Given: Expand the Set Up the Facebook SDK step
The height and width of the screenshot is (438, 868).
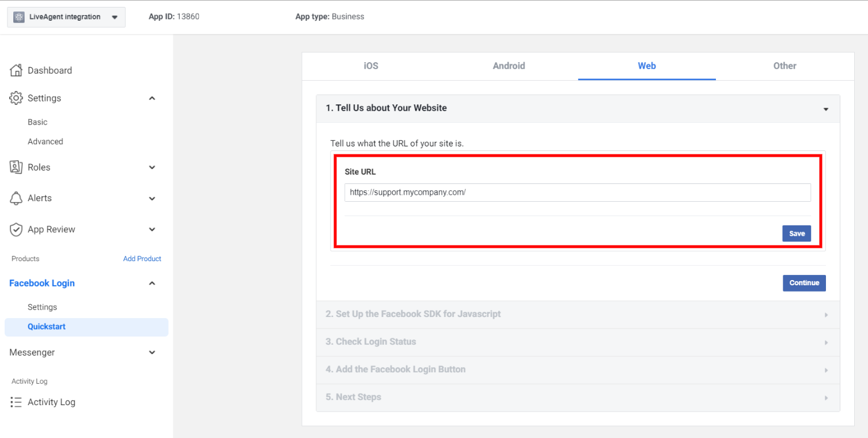Looking at the screenshot, I should 826,314.
